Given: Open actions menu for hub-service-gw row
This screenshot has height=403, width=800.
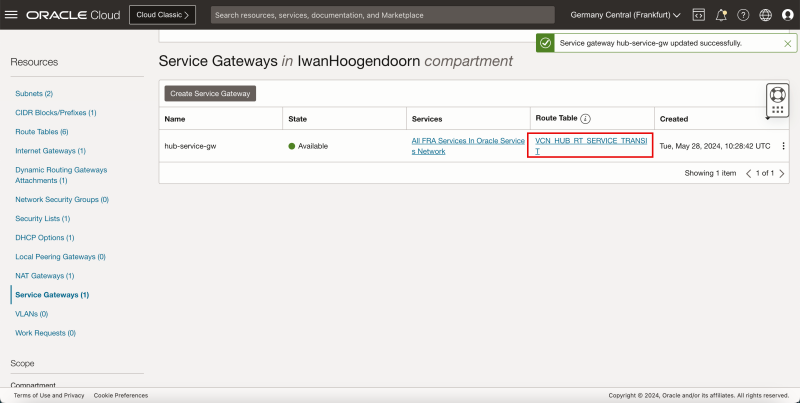Looking at the screenshot, I should point(783,146).
